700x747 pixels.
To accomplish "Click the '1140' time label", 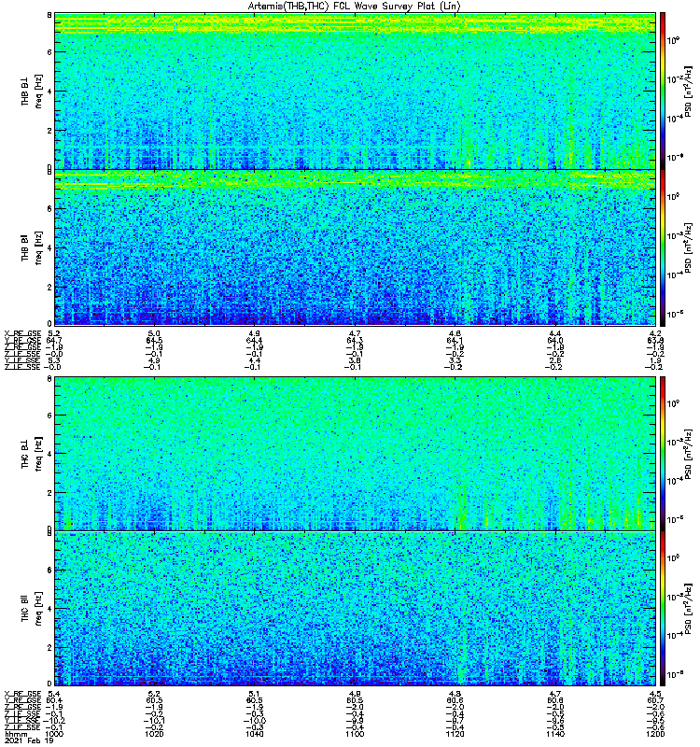I will tap(554, 734).
